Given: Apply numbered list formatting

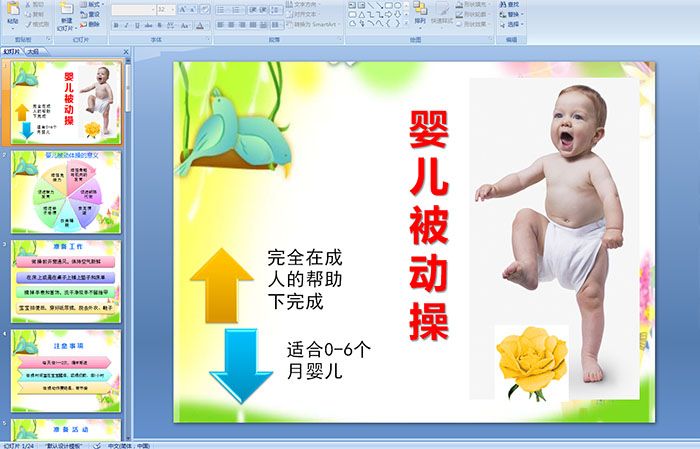Looking at the screenshot, I should 236,10.
